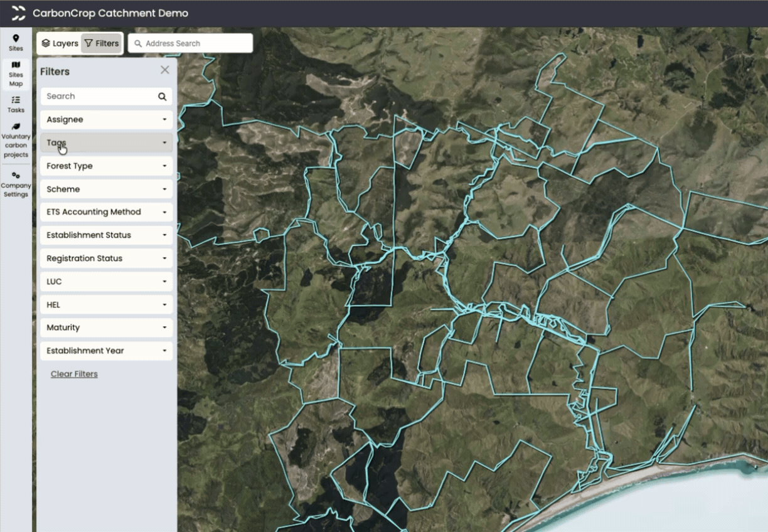Image resolution: width=768 pixels, height=532 pixels.
Task: Expand the Forest Type dropdown
Action: 107,166
